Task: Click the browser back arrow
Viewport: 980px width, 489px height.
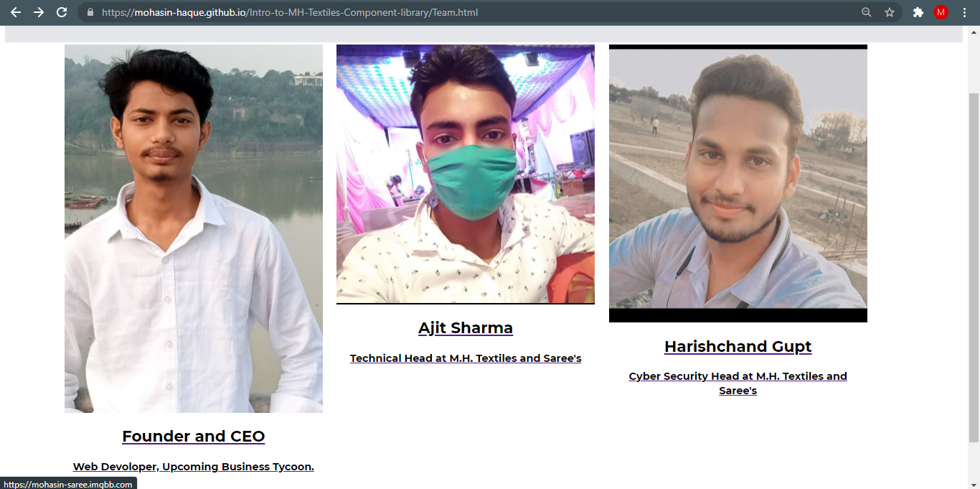Action: click(x=16, y=12)
